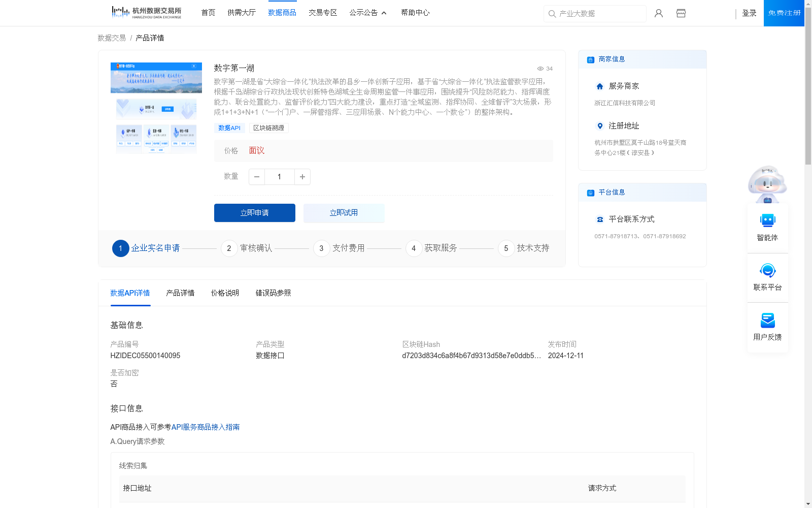
Task: Click the eye view-count icon
Action: 540,69
